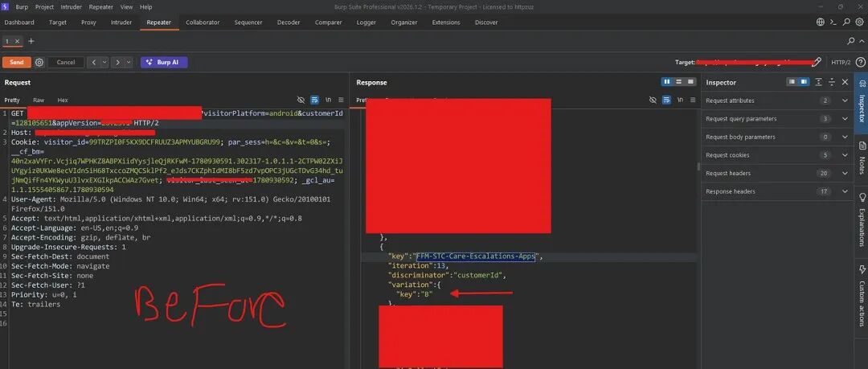Select side-by-side request/response layout
The width and height of the screenshot is (868, 369).
[x=666, y=82]
